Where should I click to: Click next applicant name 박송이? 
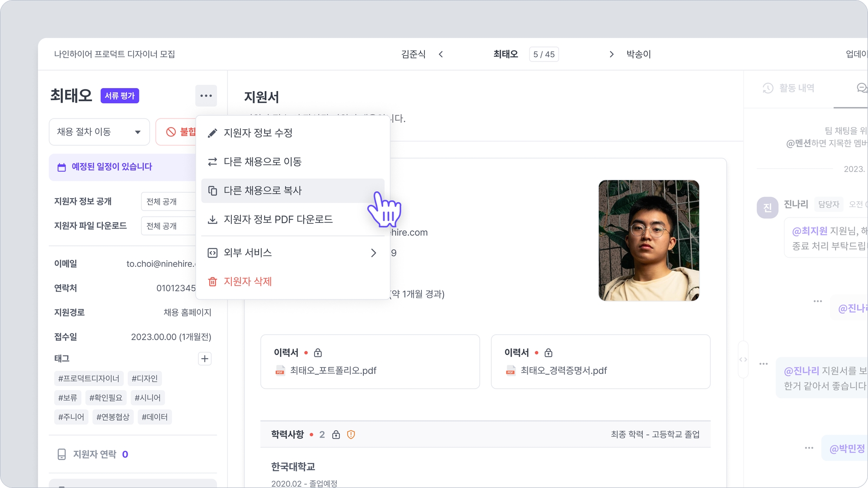pos(638,54)
